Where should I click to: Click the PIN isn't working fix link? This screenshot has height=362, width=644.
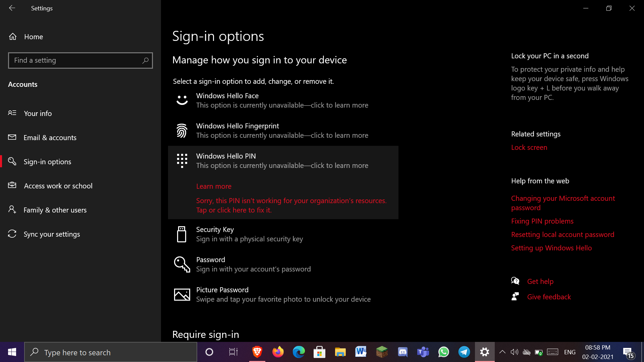point(291,205)
